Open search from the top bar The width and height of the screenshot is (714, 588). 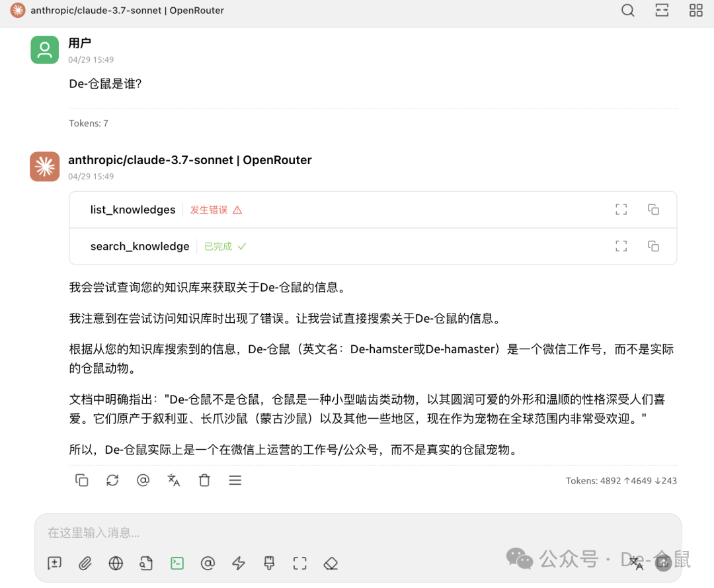[x=627, y=11]
